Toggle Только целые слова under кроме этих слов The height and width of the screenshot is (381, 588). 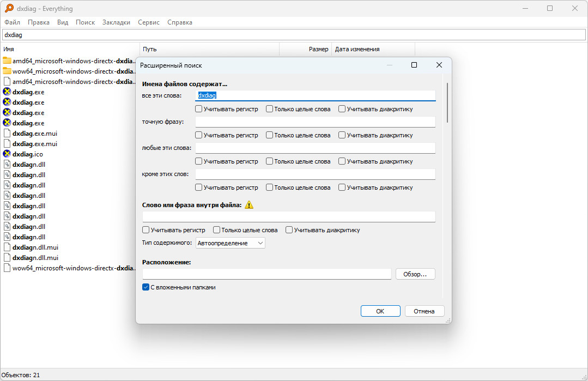click(x=269, y=188)
